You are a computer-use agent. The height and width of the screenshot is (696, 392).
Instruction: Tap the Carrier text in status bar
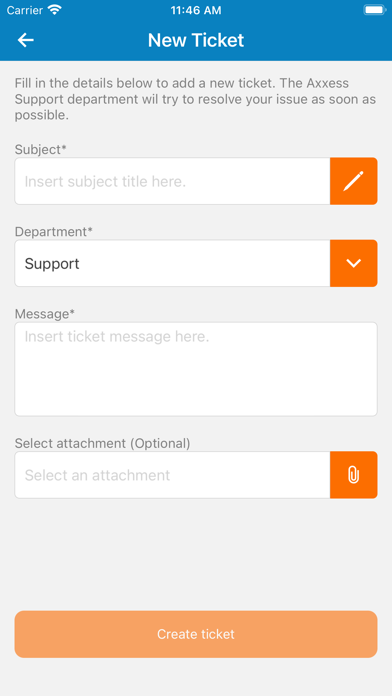click(25, 10)
